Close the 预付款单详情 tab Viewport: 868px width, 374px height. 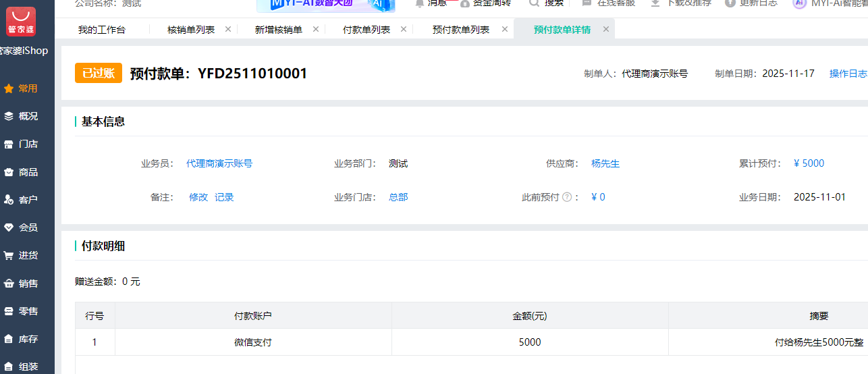[605, 29]
